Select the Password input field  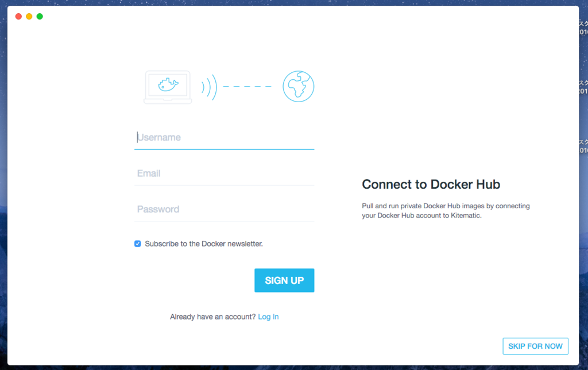pyautogui.click(x=225, y=209)
